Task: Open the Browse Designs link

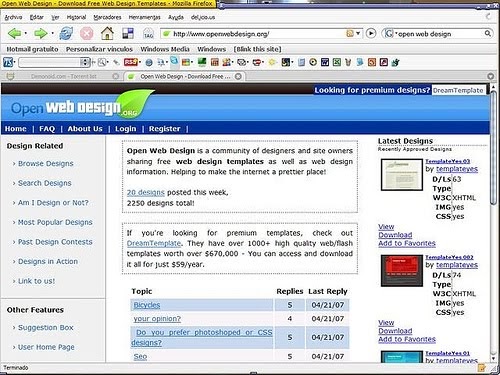Action: tap(46, 163)
